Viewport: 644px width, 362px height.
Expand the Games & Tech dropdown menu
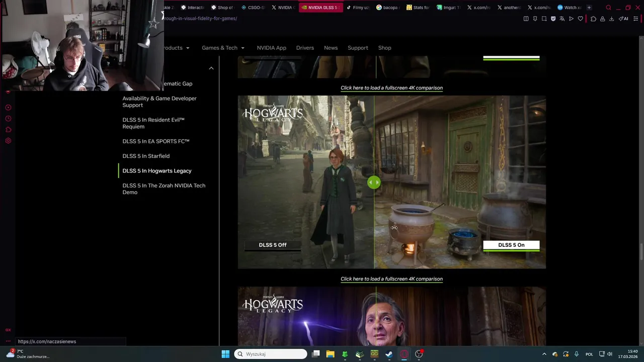pyautogui.click(x=223, y=48)
